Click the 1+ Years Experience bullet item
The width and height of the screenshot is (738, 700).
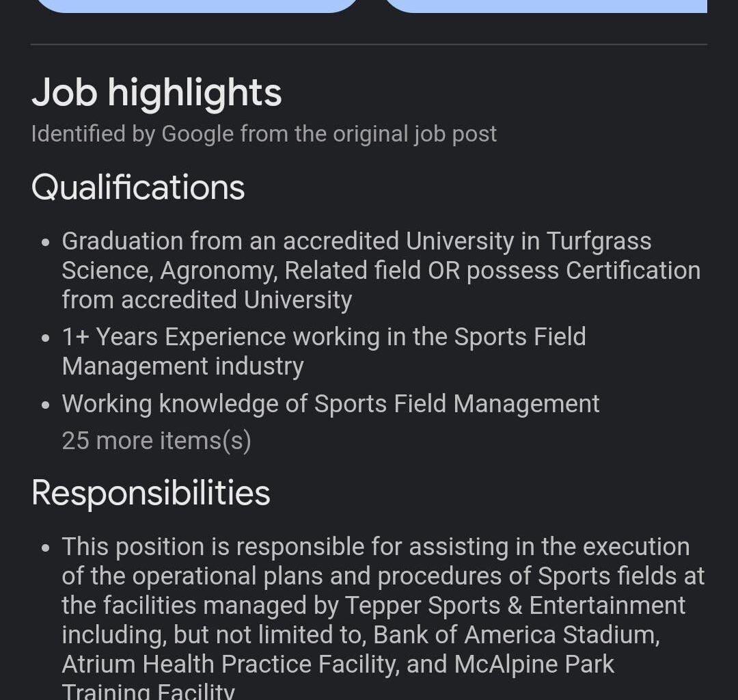point(324,351)
